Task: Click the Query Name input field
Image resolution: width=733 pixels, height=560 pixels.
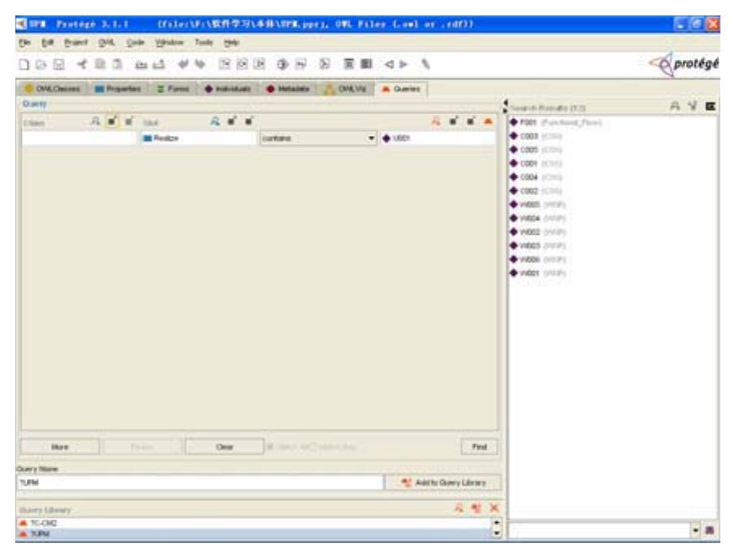Action: click(x=198, y=482)
